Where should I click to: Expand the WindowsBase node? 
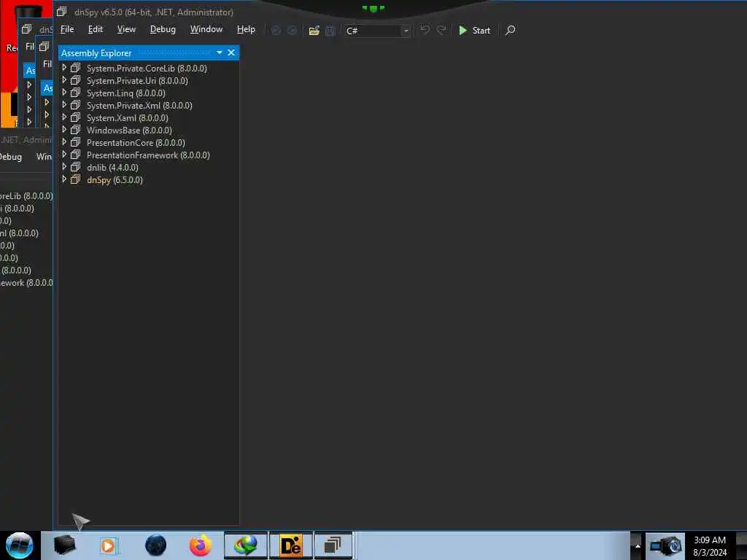coord(64,130)
